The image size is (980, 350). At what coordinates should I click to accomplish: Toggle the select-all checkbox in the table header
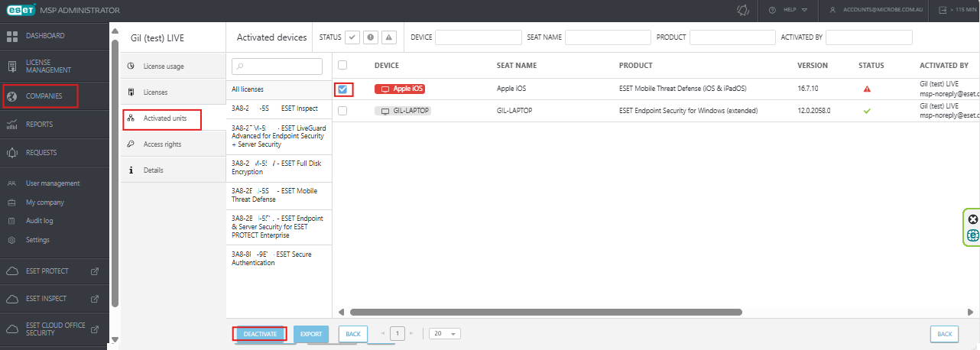[x=342, y=65]
